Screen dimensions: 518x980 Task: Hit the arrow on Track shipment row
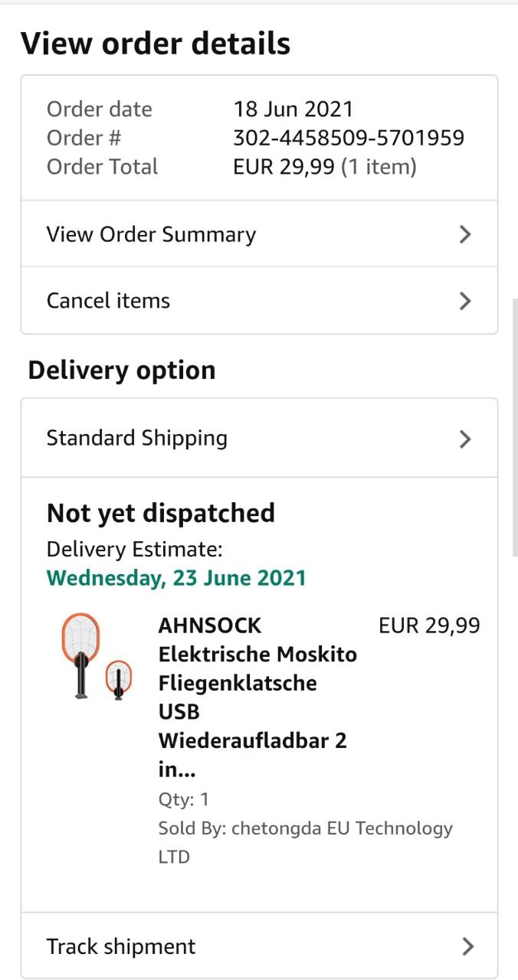point(468,947)
